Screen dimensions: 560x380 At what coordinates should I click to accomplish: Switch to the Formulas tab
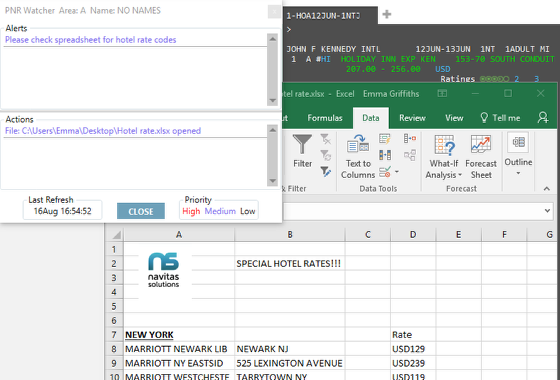[325, 118]
